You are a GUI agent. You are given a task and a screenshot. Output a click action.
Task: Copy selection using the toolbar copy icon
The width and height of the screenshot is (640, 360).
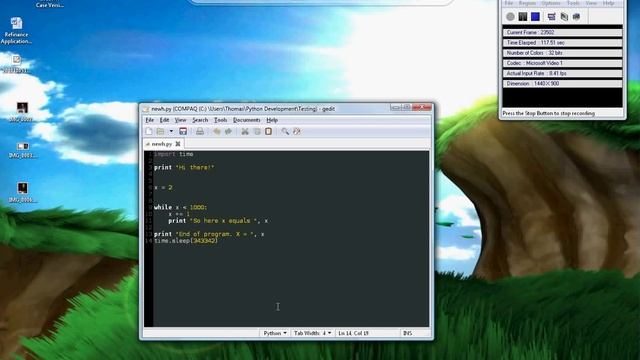(x=257, y=131)
